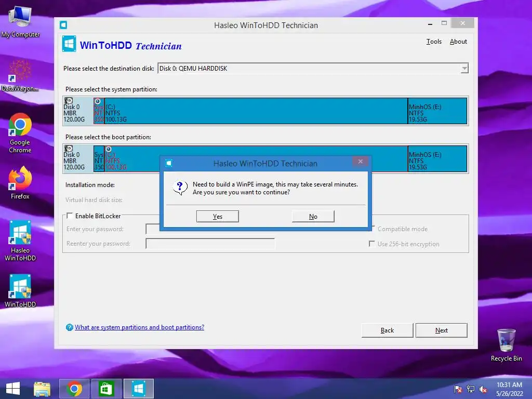The width and height of the screenshot is (532, 399).
Task: Open Hasleo WinToHDD desktop shortcut
Action: [x=20, y=241]
